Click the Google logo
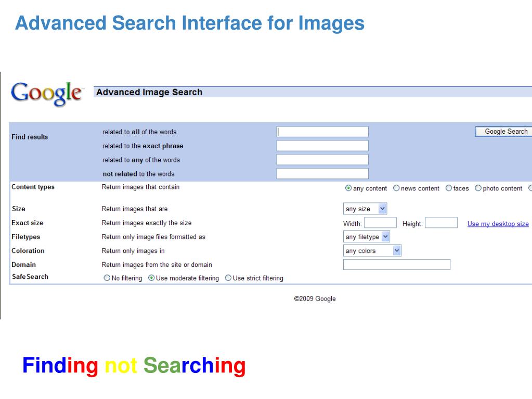 (46, 93)
